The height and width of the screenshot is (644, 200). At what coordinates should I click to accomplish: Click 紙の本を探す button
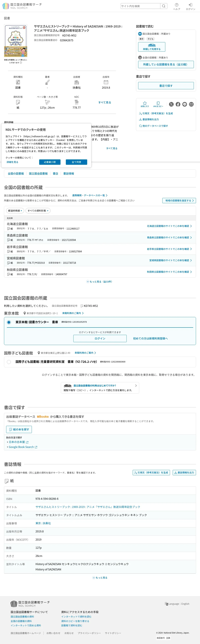[19, 429]
